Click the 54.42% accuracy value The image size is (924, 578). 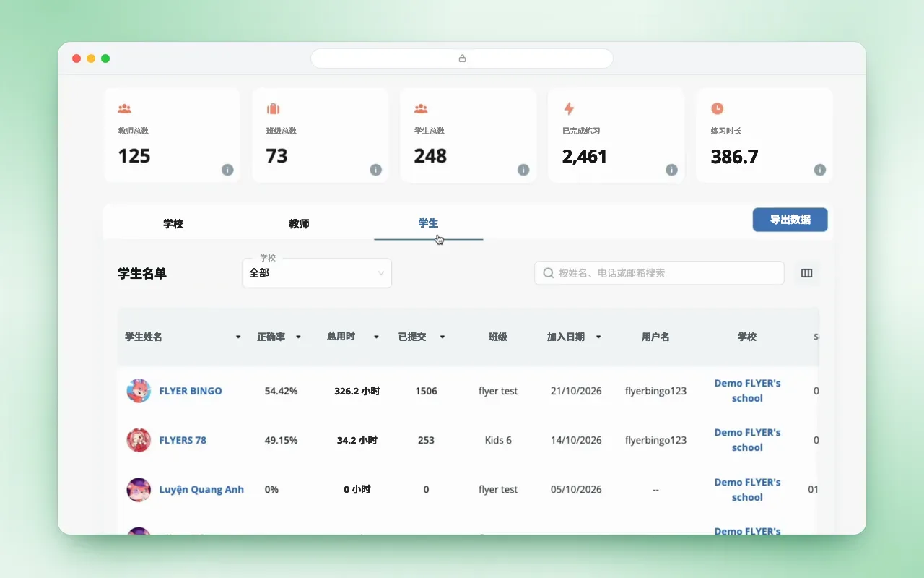281,391
